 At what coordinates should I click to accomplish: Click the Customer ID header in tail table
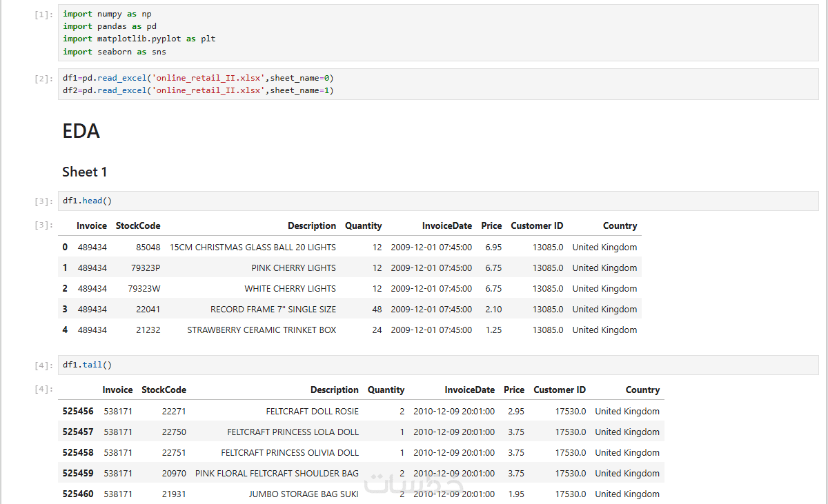click(x=560, y=390)
